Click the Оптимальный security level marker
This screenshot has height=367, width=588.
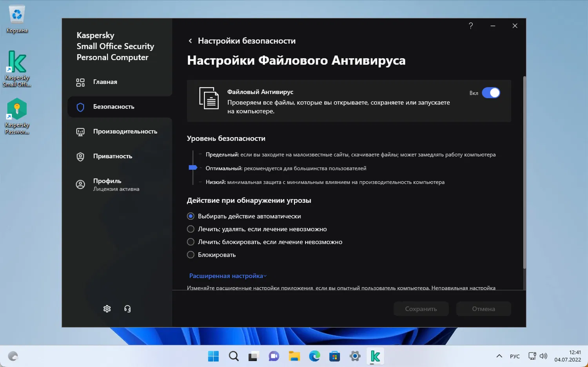(192, 168)
